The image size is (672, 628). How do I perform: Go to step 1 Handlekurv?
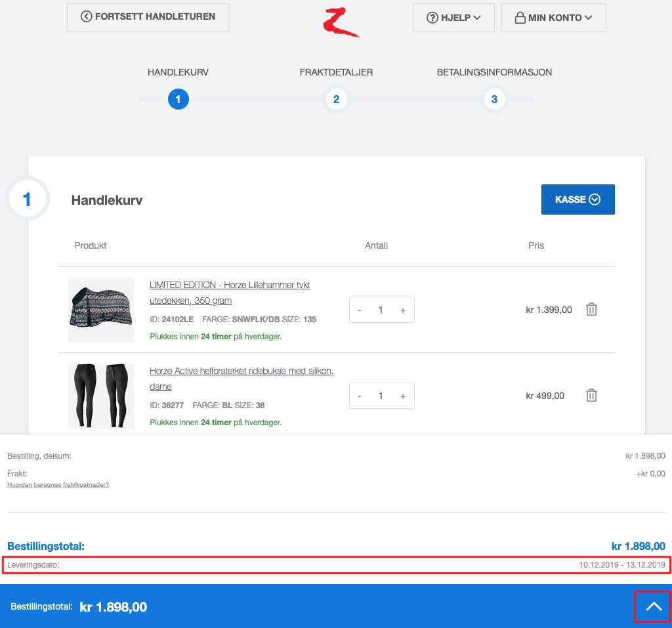point(178,99)
